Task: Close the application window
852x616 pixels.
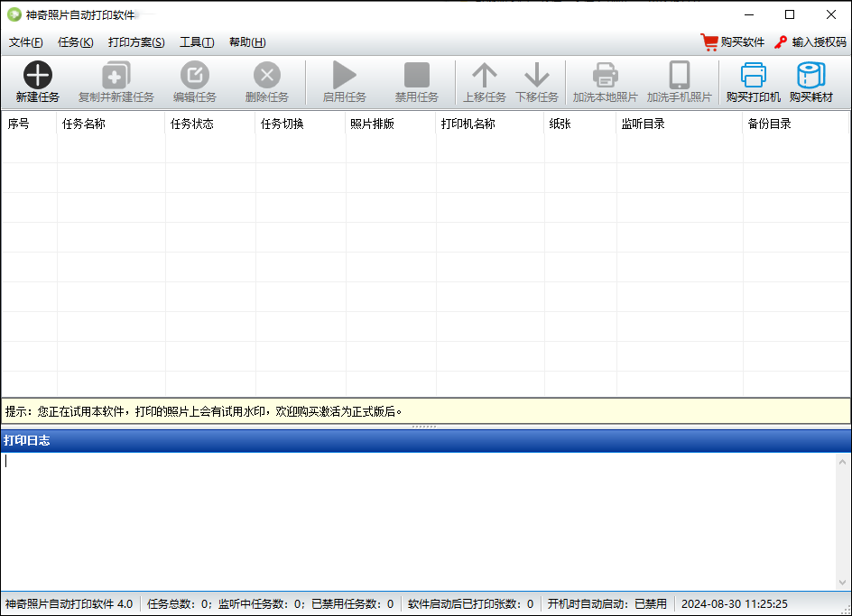Action: pos(831,14)
